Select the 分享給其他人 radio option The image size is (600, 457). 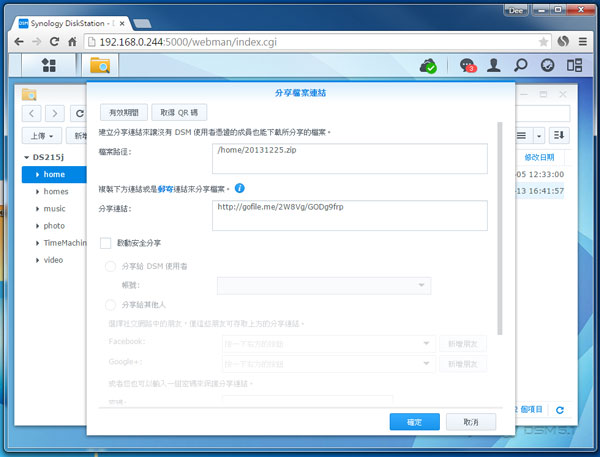point(110,305)
